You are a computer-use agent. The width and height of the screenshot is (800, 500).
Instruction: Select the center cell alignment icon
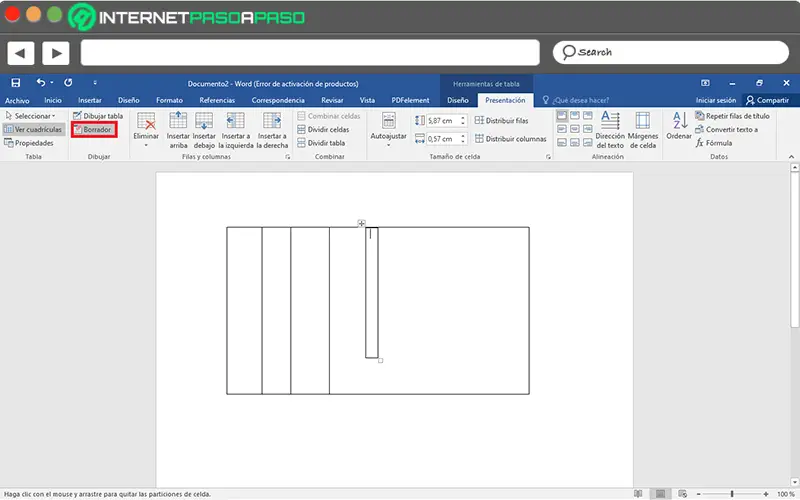(575, 129)
